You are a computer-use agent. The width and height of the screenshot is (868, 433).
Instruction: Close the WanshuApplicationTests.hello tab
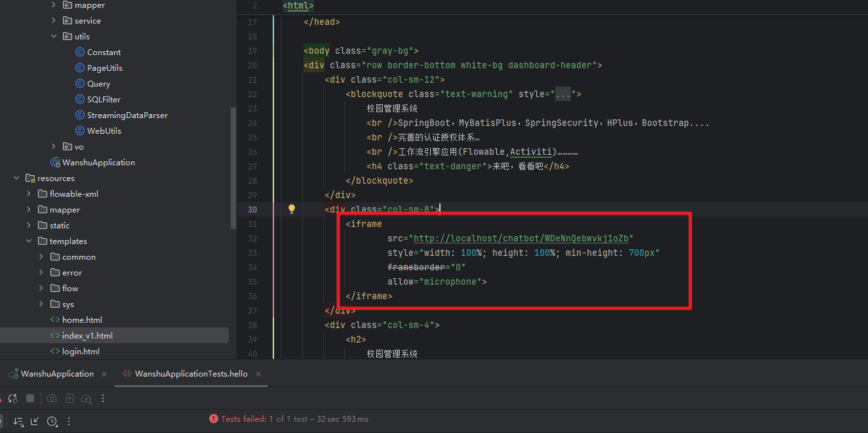(258, 374)
